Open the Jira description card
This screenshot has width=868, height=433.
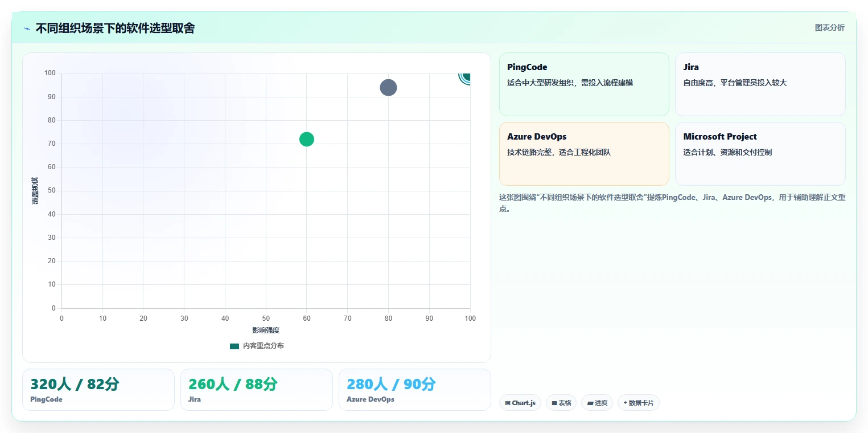pyautogui.click(x=760, y=84)
